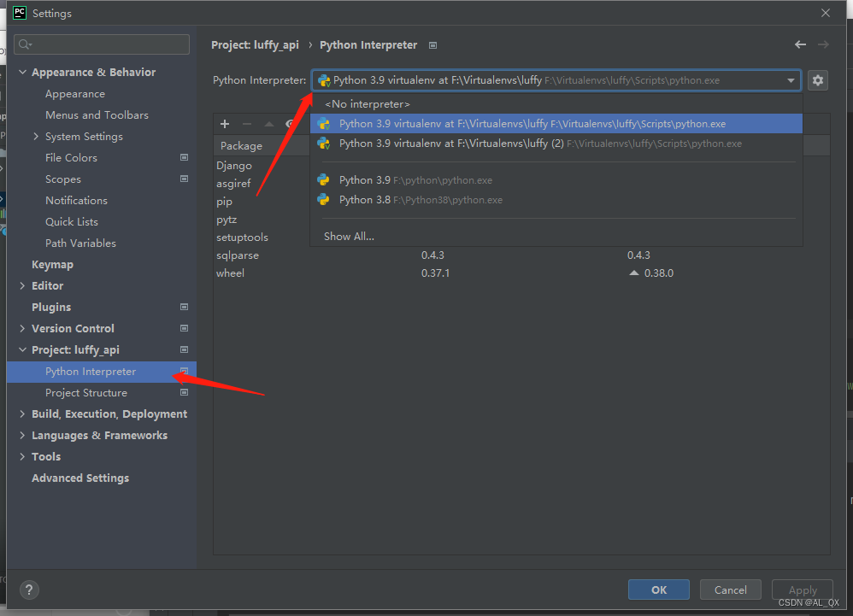Select Python 3.8 F:\Python38 interpreter
Viewport: 853px width, 616px height.
coord(556,200)
